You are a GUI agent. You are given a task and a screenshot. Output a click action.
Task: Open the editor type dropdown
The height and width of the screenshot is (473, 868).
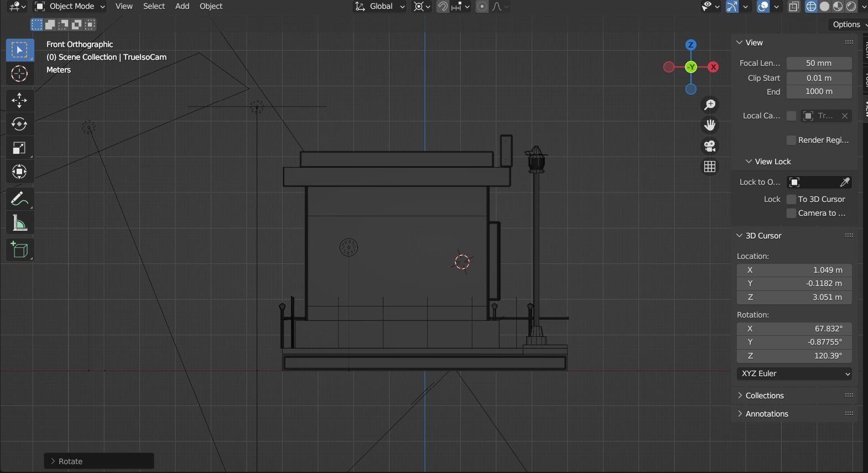(x=18, y=7)
